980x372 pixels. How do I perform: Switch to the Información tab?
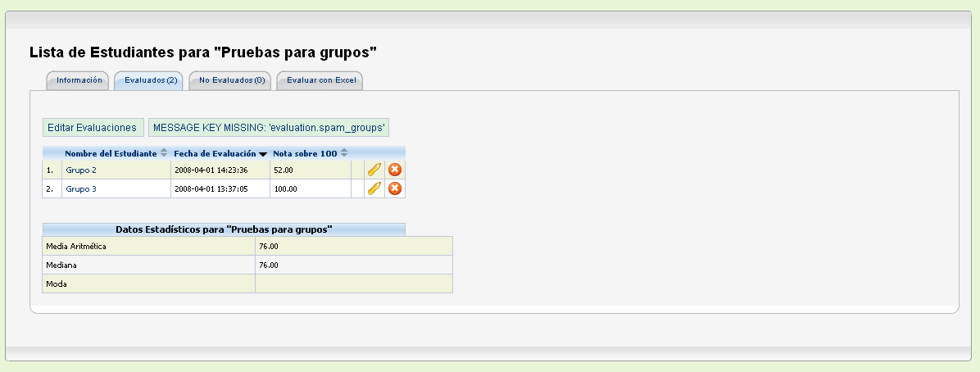(x=79, y=80)
